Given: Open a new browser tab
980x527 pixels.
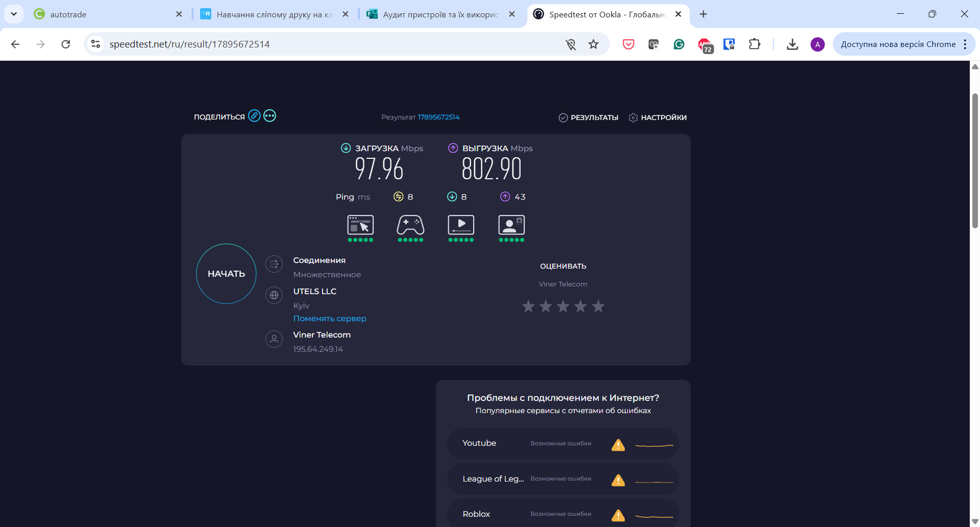Looking at the screenshot, I should [x=703, y=14].
